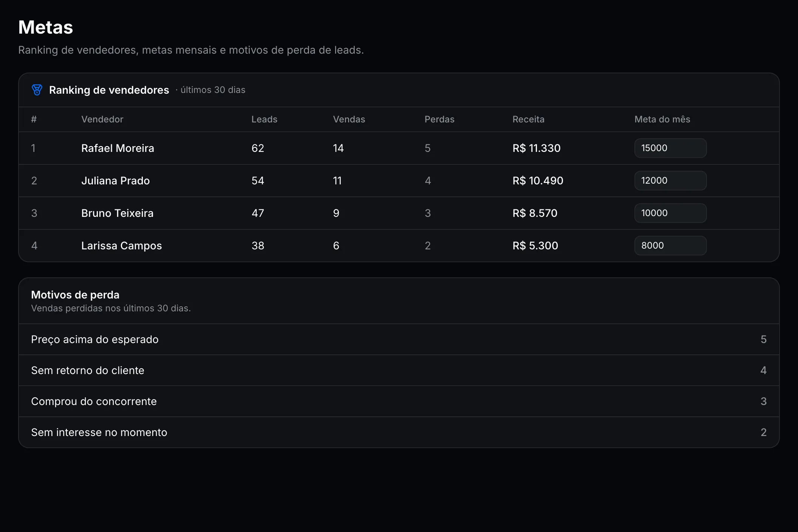Select the Comprou do concorrente row
This screenshot has height=532, width=798.
coord(399,401)
